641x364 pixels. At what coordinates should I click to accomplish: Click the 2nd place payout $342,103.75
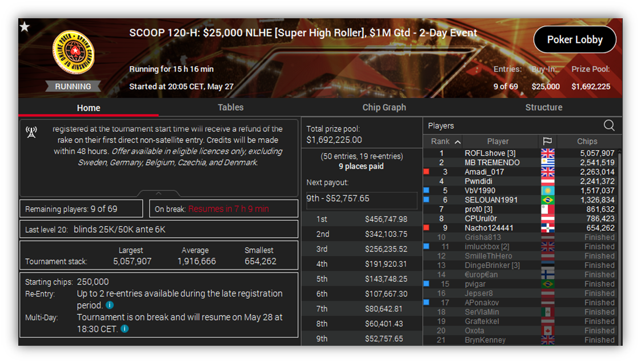[x=386, y=234]
